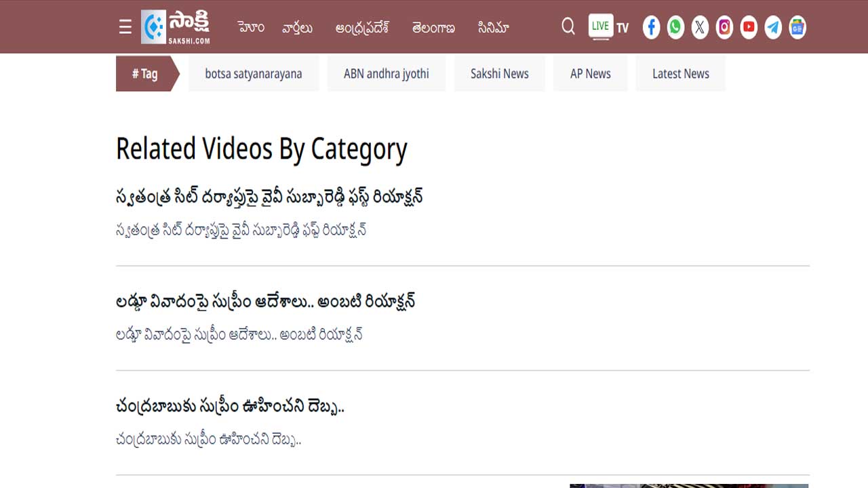The height and width of the screenshot is (488, 868).
Task: Open the Instagram icon
Action: [x=724, y=27]
